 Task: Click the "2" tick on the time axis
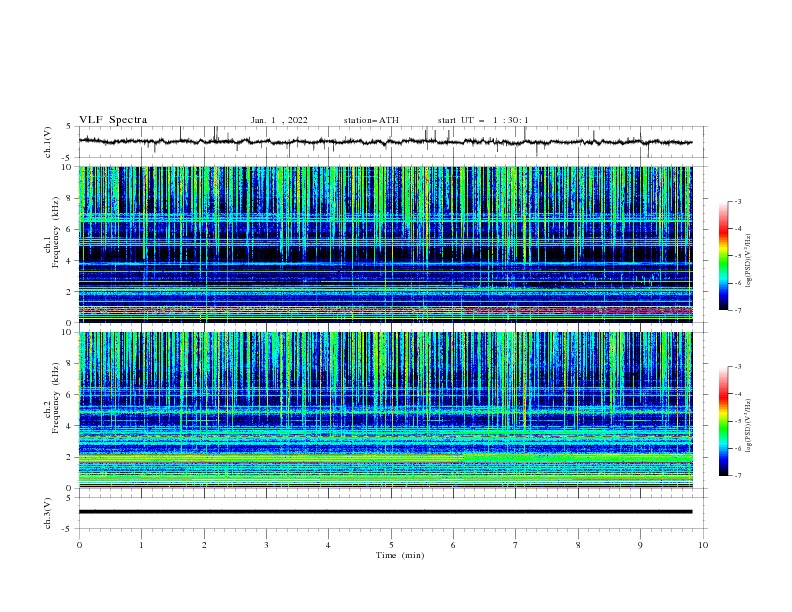point(204,545)
